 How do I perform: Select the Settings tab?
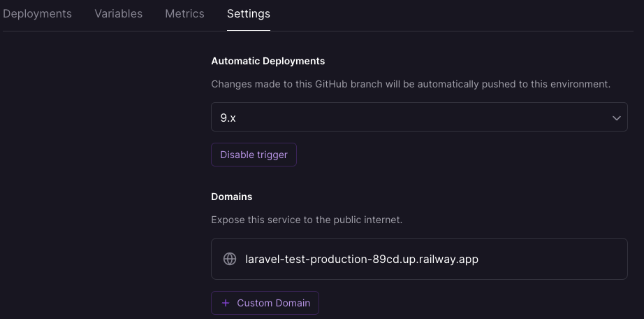click(249, 13)
